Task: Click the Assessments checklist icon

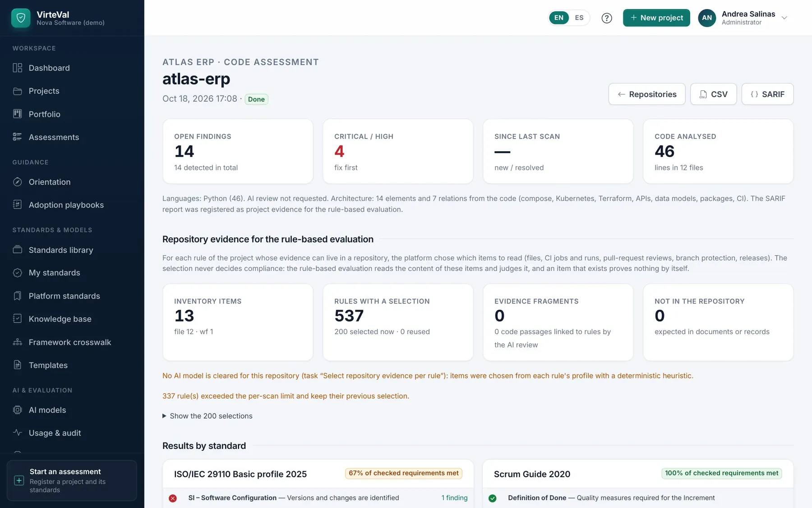Action: coord(18,137)
